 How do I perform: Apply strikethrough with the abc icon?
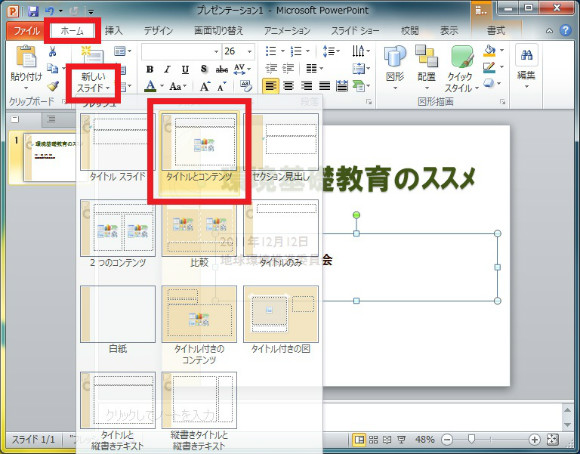[x=222, y=69]
